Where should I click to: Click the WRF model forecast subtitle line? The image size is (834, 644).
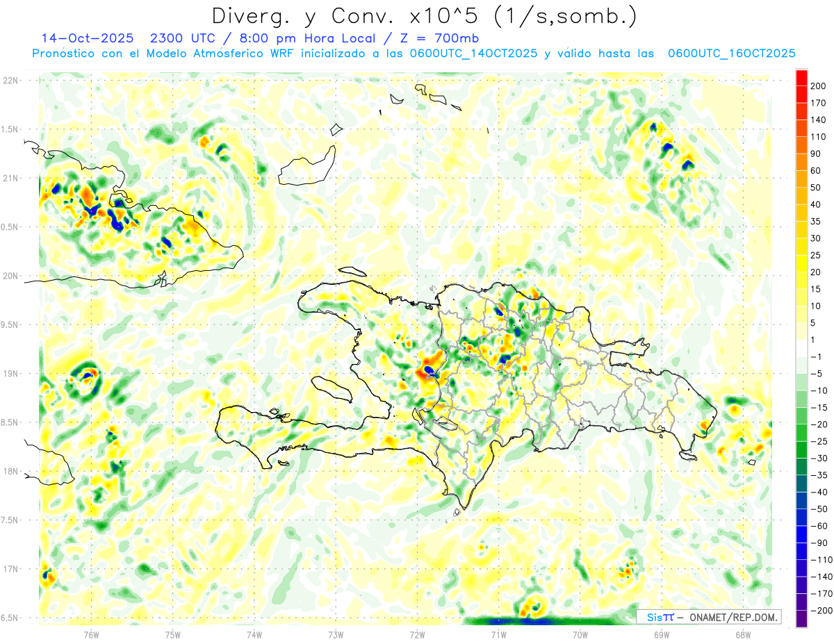[414, 53]
